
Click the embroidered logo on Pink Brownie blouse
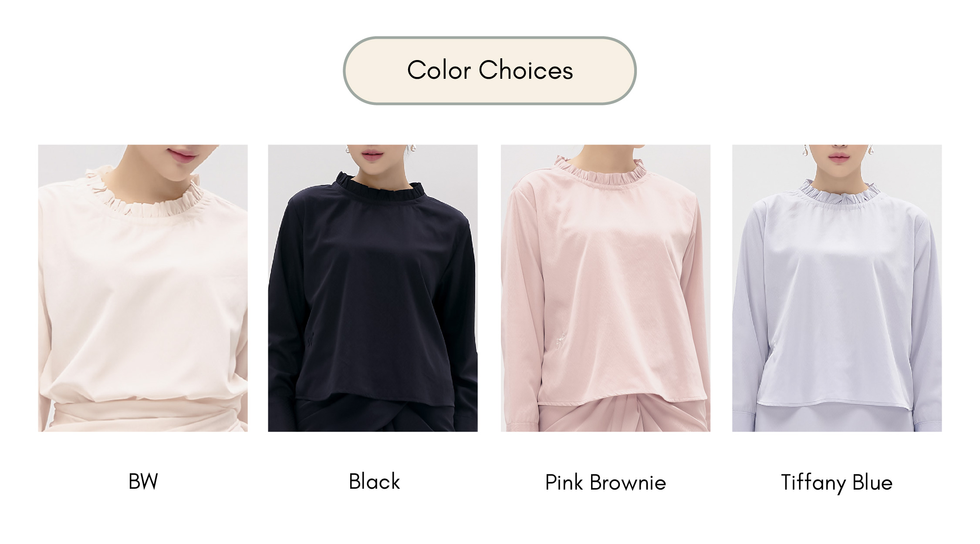point(560,341)
